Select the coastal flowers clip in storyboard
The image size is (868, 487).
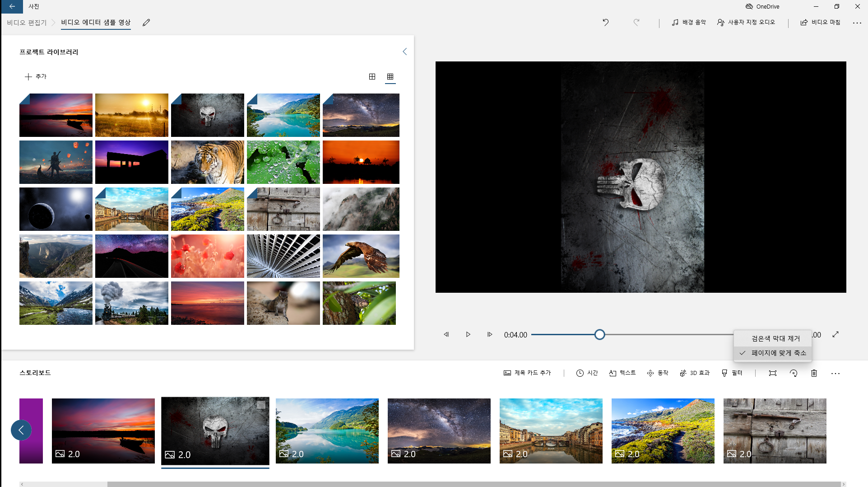[663, 431]
